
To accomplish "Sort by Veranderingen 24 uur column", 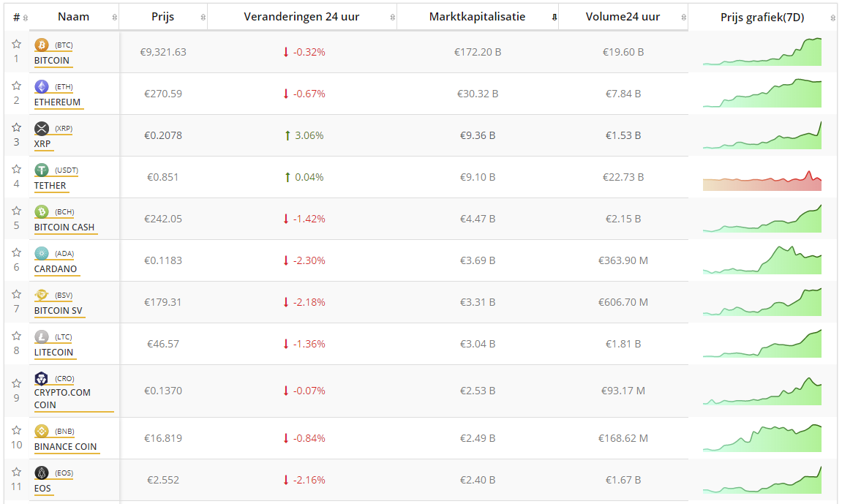I will [301, 17].
